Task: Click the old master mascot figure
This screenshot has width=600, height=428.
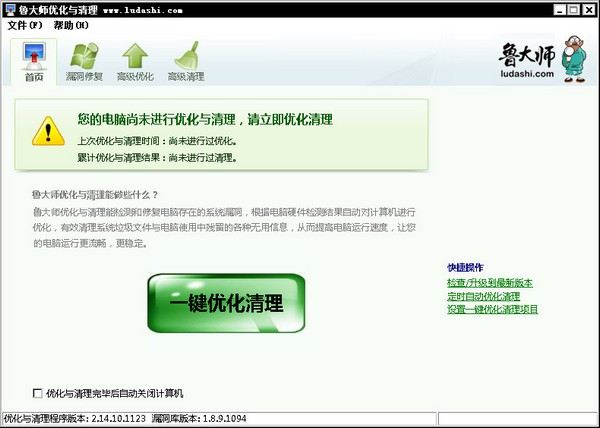Action: click(574, 59)
